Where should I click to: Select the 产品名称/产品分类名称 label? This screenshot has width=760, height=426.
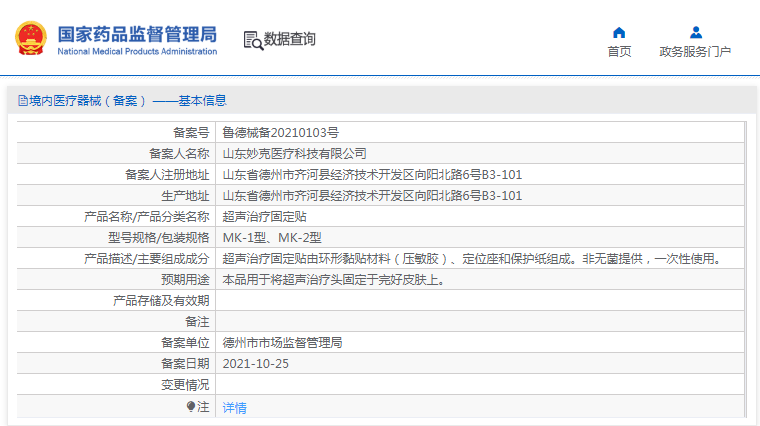click(146, 217)
